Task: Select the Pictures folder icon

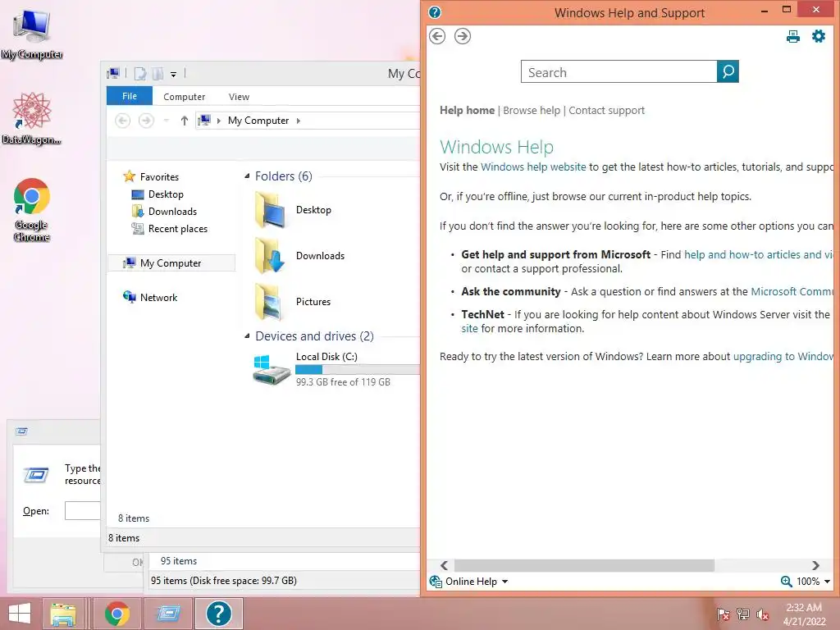Action: [x=271, y=302]
